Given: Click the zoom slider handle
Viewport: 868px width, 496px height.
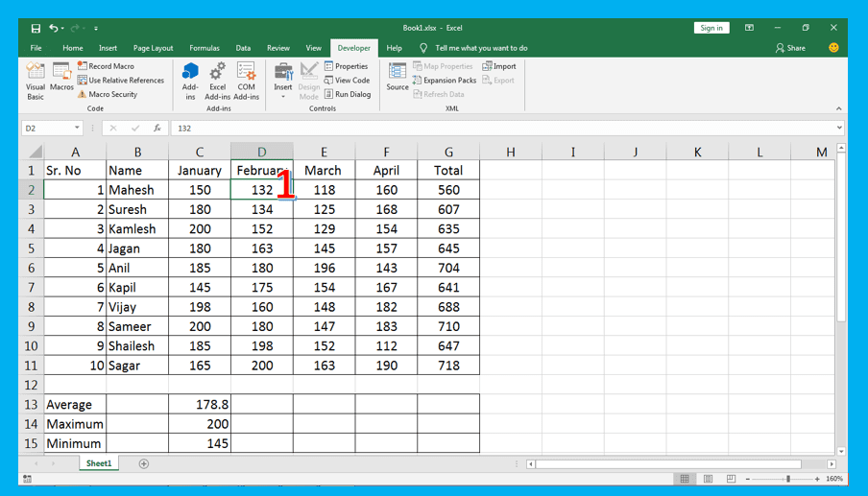Looking at the screenshot, I should (788, 479).
